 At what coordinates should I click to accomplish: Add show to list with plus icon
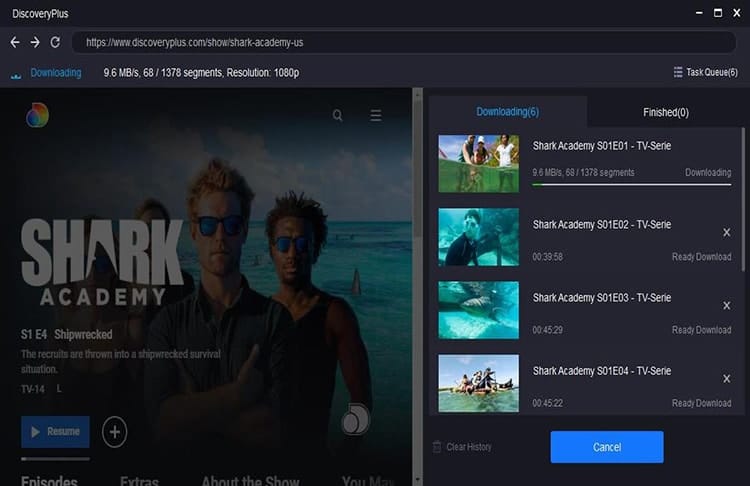pyautogui.click(x=114, y=432)
